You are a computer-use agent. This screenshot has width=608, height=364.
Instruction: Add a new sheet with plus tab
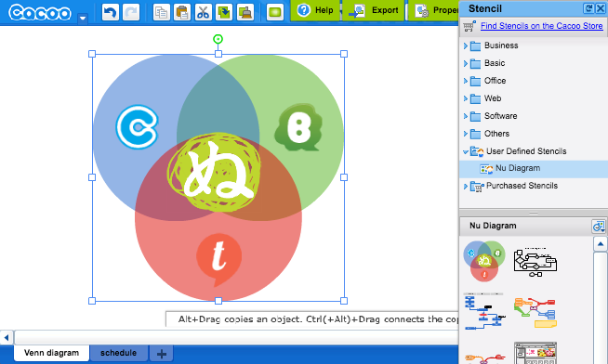(x=162, y=353)
